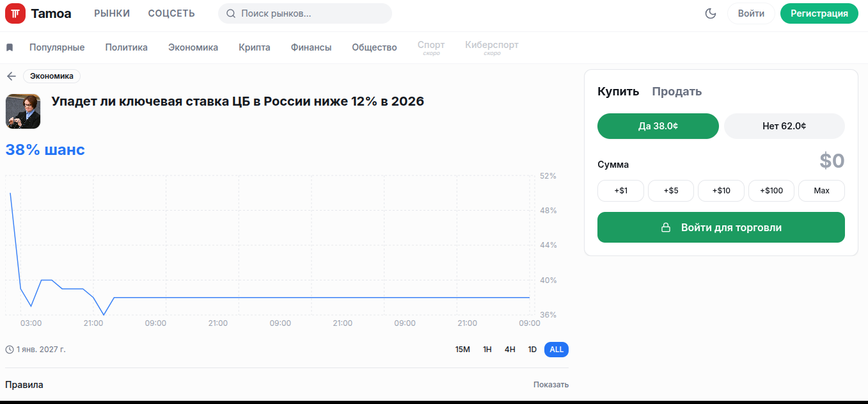The height and width of the screenshot is (404, 868).
Task: Add $100 with the '+$100' amount button
Action: click(771, 190)
